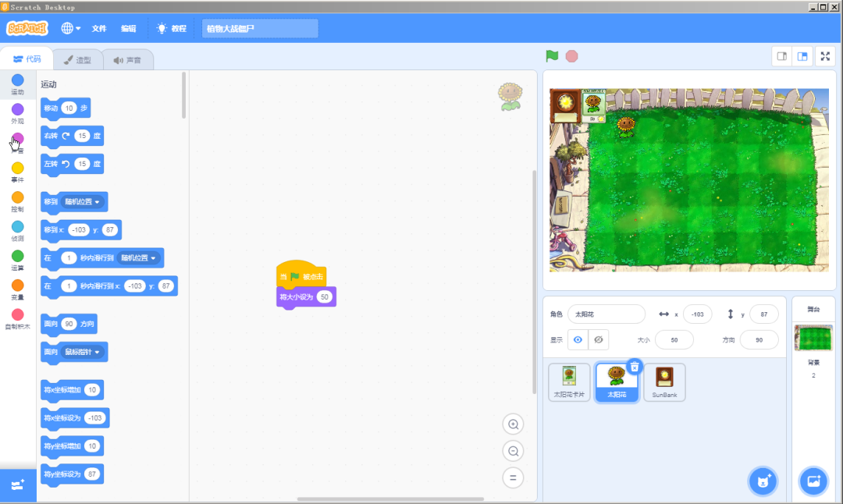843x504 pixels.
Task: Show the sprite with eye icon
Action: (x=578, y=339)
